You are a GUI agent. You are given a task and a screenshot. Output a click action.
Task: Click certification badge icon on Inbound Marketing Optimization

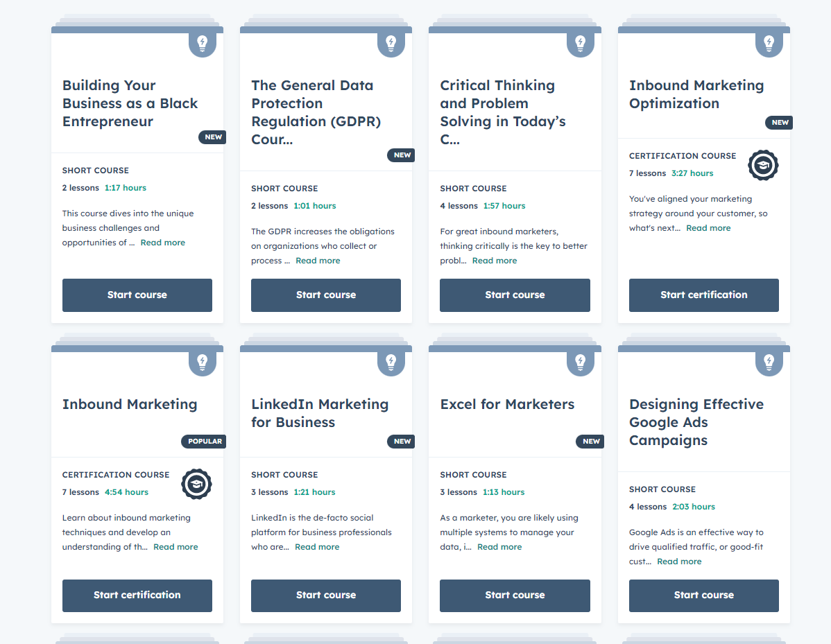(x=763, y=166)
